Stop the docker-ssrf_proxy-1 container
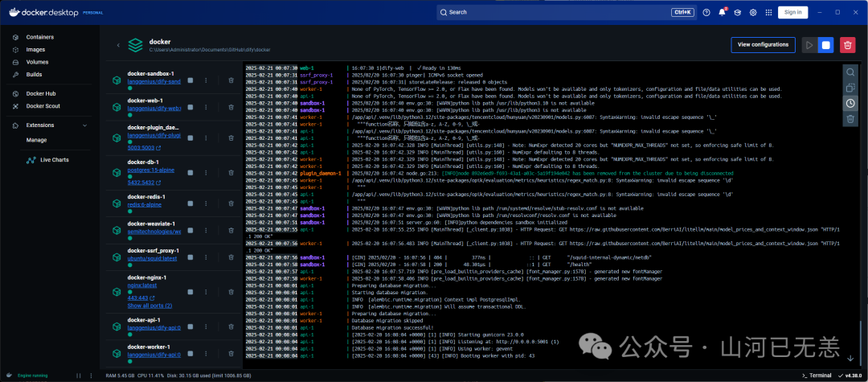The height and width of the screenshot is (382, 868). [190, 257]
